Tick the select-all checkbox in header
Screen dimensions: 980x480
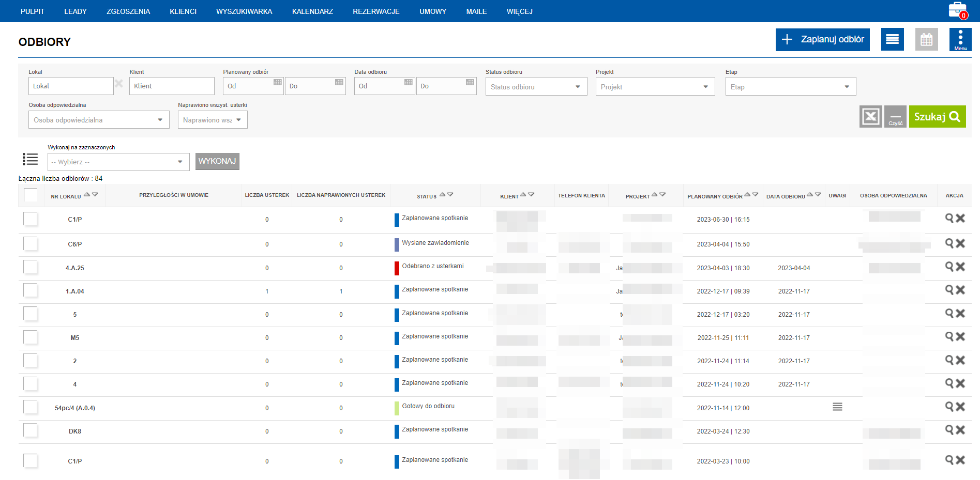click(31, 195)
